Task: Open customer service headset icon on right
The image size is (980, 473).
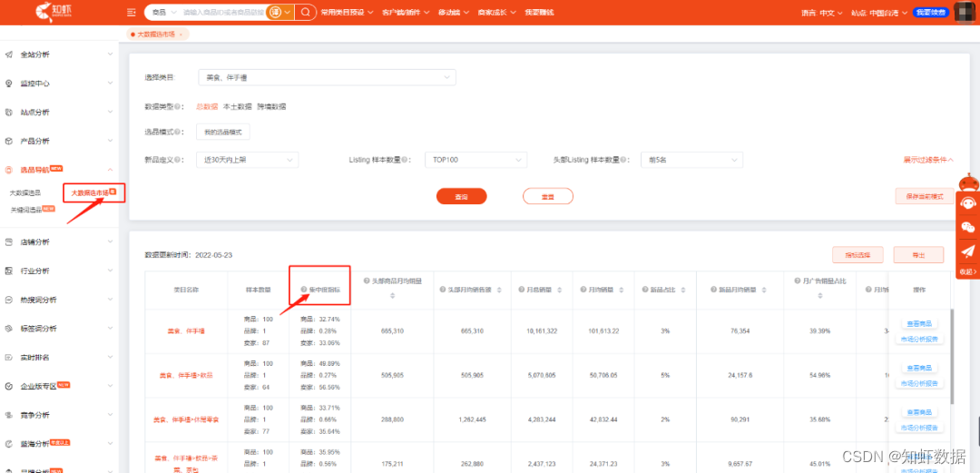Action: (967, 203)
